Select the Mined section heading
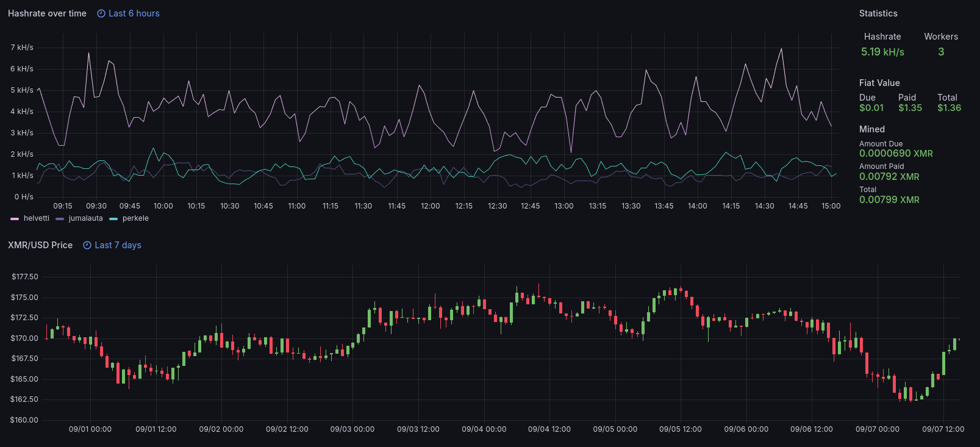The width and height of the screenshot is (980, 447). click(x=871, y=129)
